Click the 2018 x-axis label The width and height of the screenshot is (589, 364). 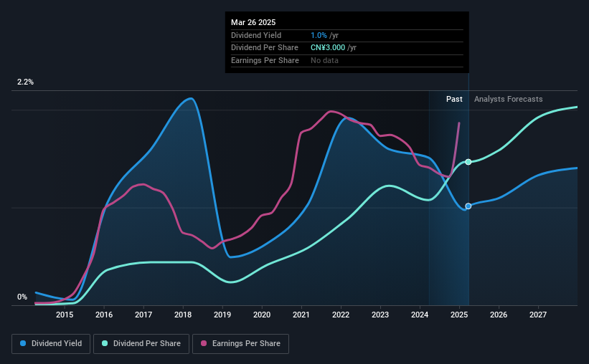click(x=183, y=315)
